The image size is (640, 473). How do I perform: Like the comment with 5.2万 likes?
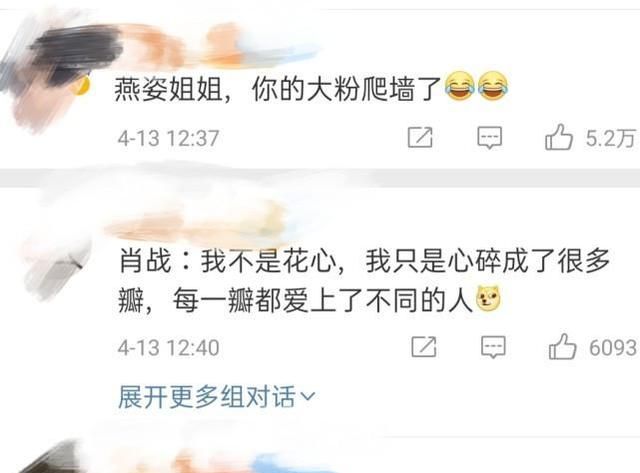(558, 137)
